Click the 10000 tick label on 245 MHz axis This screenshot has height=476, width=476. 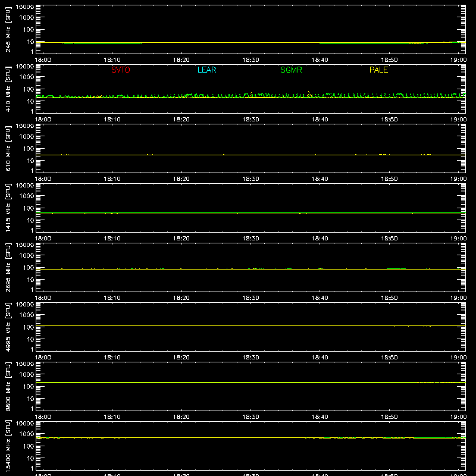click(25, 7)
